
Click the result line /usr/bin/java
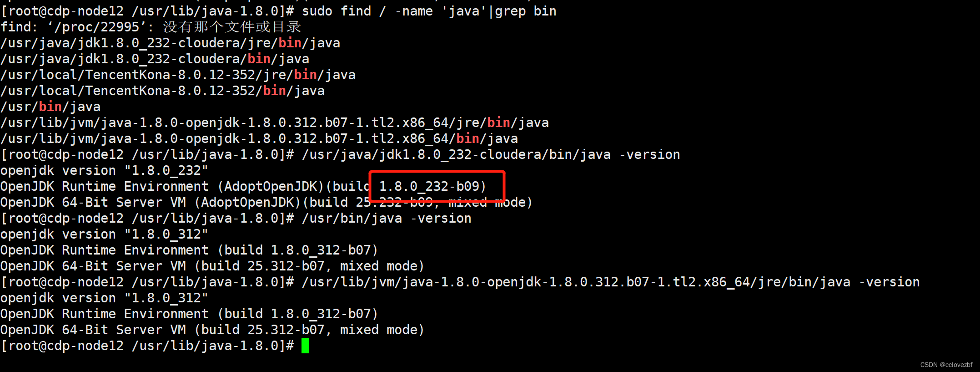coord(50,107)
